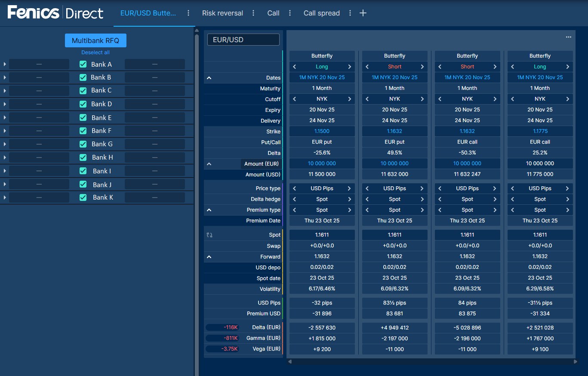588x376 pixels.
Task: Open the ellipsis menu above the butterfly grid
Action: coord(569,37)
